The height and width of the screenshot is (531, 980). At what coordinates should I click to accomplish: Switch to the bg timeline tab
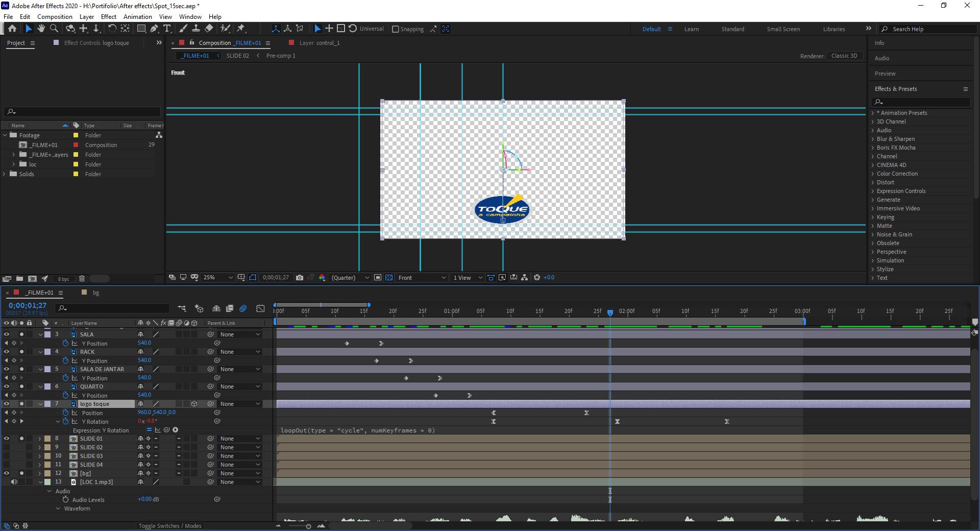[96, 293]
